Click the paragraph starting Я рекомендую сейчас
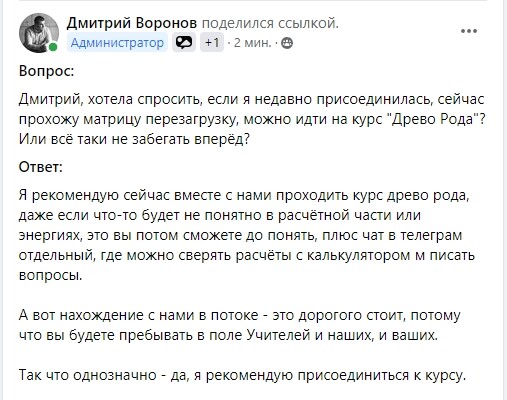This screenshot has width=507, height=400. [x=247, y=235]
